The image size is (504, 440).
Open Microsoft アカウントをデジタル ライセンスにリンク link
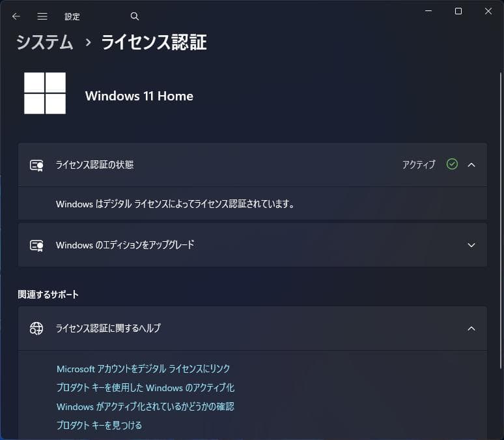click(143, 369)
